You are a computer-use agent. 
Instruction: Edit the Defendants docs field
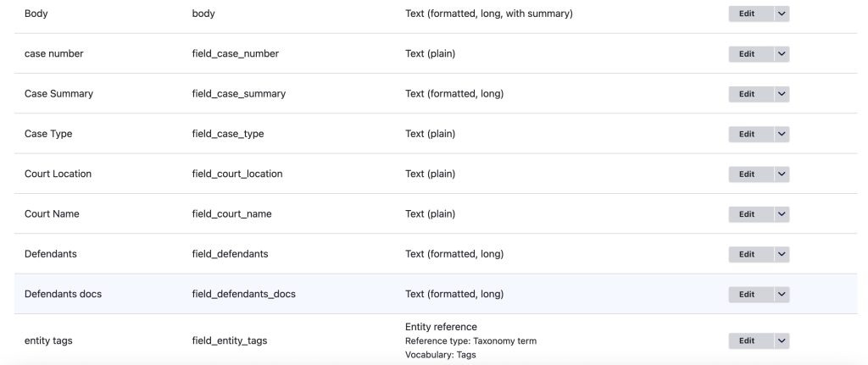747,294
